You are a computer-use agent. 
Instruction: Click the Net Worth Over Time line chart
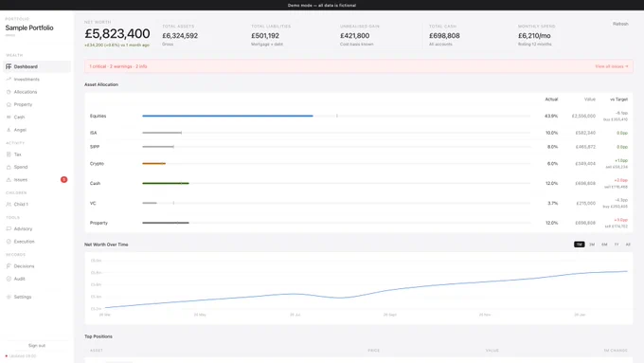coord(359,288)
